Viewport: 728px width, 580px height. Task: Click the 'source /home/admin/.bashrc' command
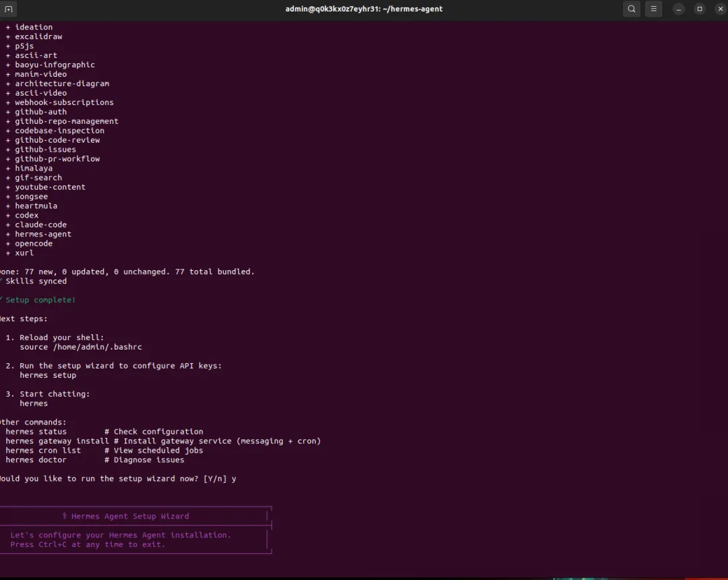coord(81,347)
